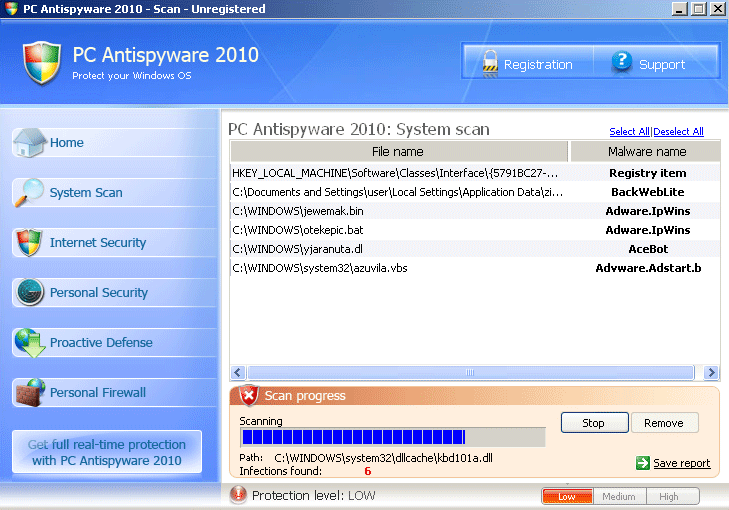Click the Internet Security shield icon
The height and width of the screenshot is (510, 729).
(x=30, y=242)
